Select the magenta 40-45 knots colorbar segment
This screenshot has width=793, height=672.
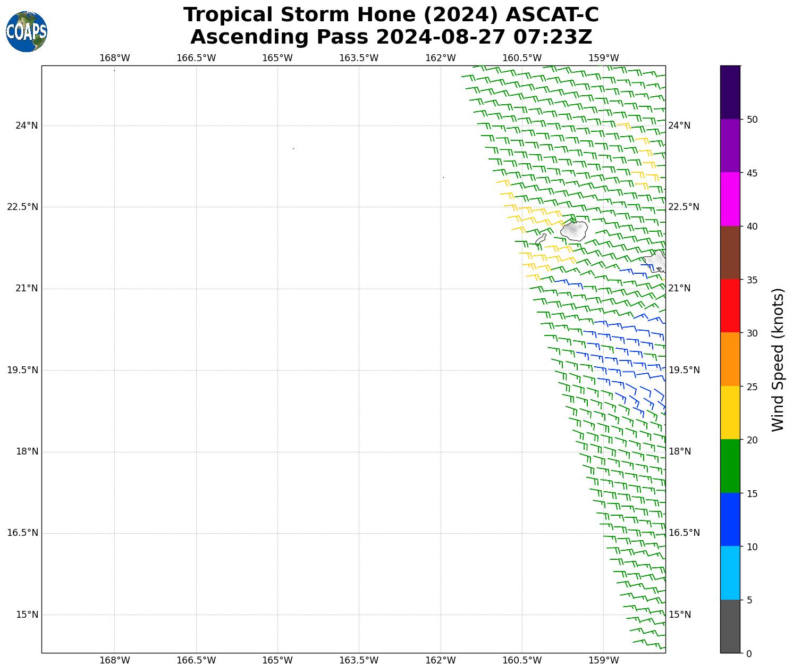tap(730, 199)
